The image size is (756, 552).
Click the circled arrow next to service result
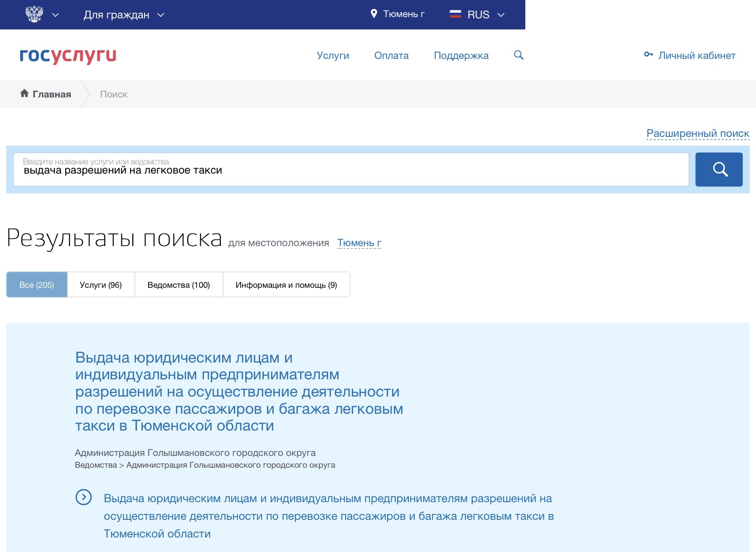point(83,497)
